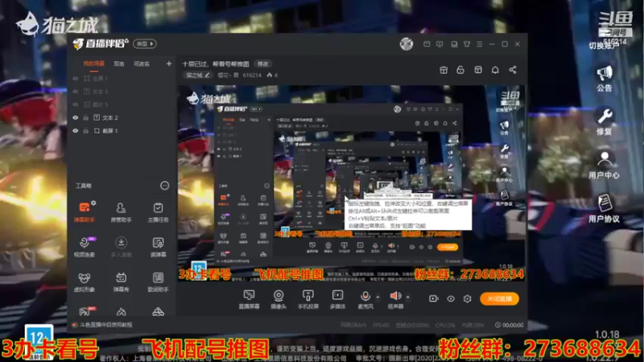The image size is (644, 362).
Task: Click the live preview canvas
Action: (351, 183)
